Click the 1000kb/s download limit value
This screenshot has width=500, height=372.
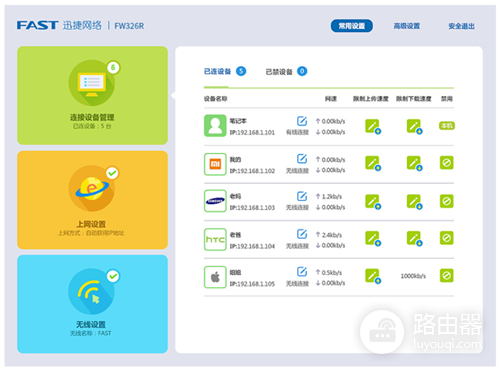[x=413, y=276]
